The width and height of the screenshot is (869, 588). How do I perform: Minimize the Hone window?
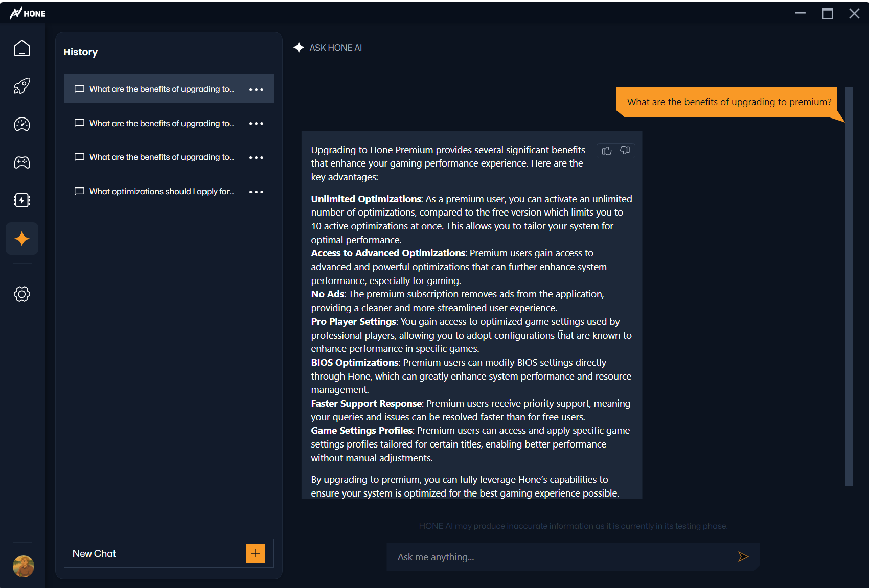pos(801,13)
